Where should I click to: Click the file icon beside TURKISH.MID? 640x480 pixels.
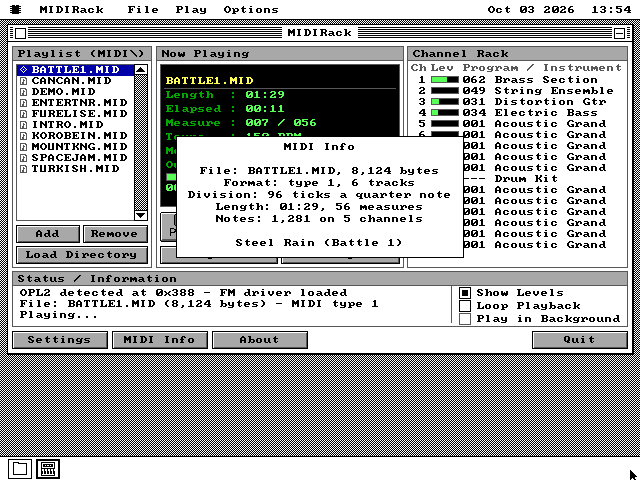tap(23, 169)
